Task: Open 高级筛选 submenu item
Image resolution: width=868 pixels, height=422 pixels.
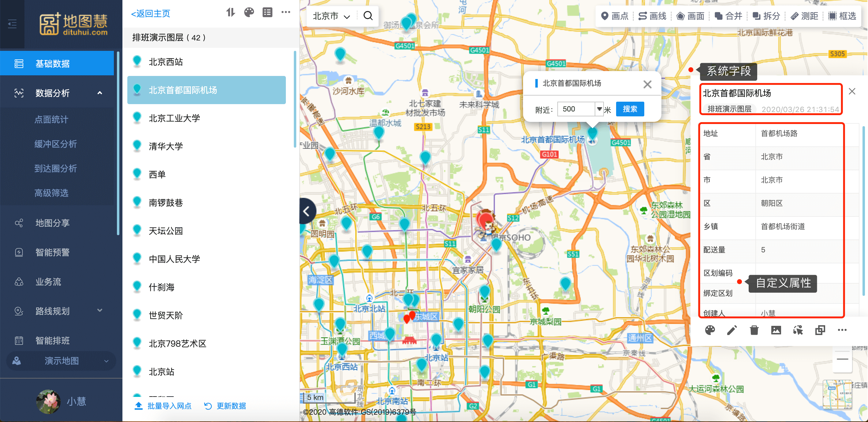Action: click(51, 193)
